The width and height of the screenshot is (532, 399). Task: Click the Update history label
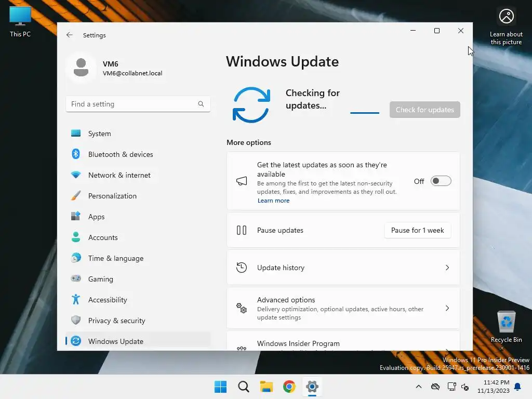tap(281, 268)
